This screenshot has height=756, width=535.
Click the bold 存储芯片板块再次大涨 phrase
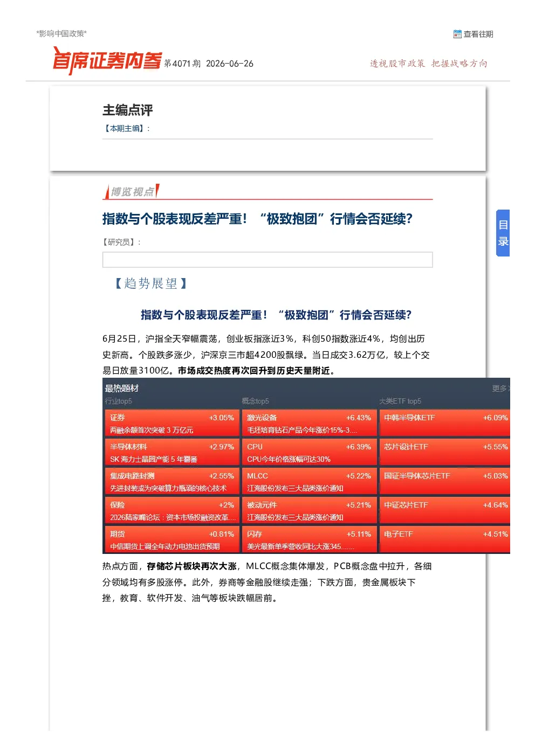point(192,566)
